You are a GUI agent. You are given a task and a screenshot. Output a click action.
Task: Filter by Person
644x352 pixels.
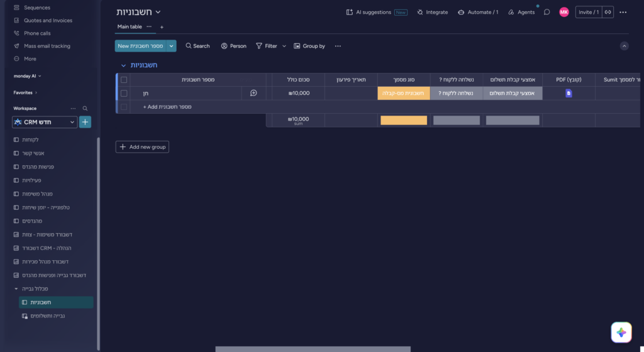[234, 46]
